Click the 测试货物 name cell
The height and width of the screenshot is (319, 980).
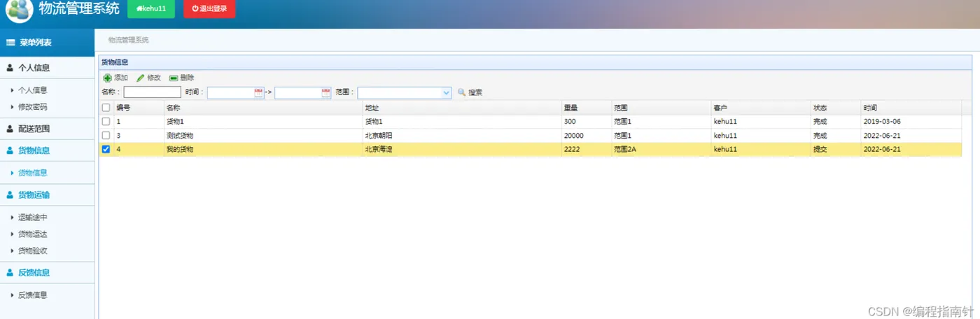[x=262, y=136]
